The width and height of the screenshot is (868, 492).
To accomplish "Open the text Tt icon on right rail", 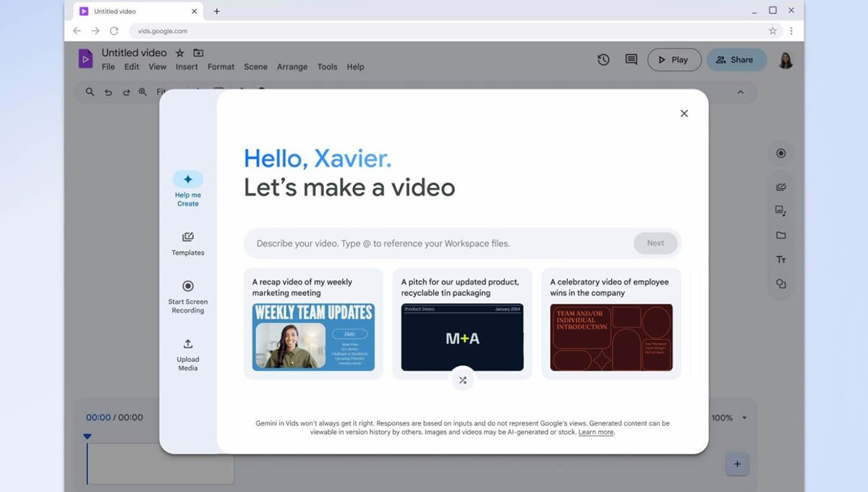I will pos(781,260).
